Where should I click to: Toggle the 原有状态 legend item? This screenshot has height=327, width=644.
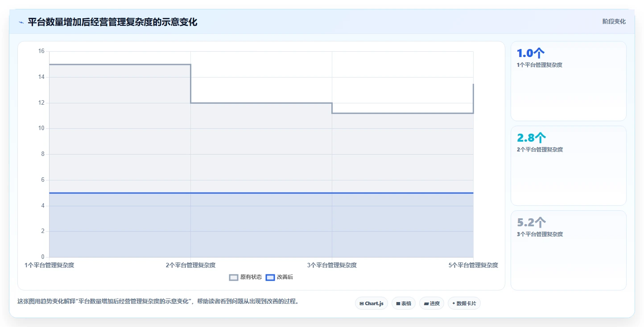(246, 277)
